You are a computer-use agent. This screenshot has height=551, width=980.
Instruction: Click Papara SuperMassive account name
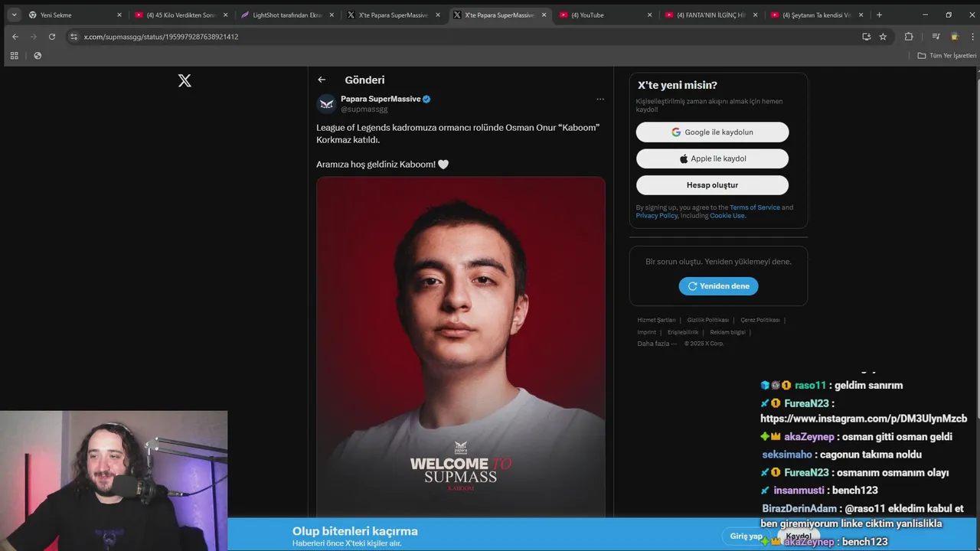[381, 99]
